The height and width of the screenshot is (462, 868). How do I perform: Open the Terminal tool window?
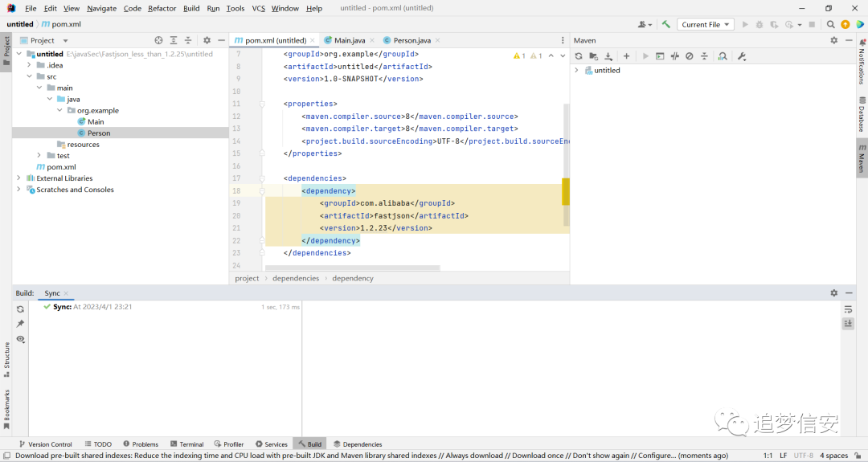(x=187, y=444)
